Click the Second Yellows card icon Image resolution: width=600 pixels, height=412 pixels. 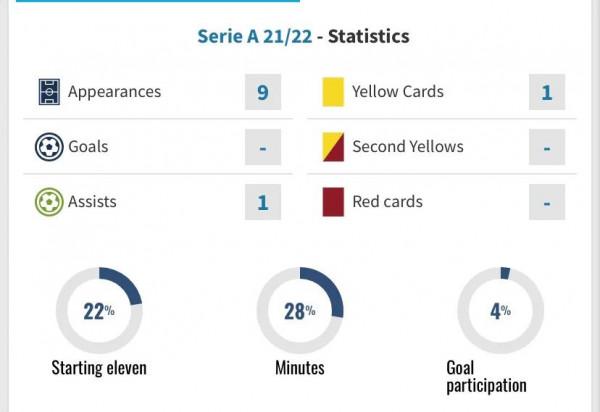(332, 147)
